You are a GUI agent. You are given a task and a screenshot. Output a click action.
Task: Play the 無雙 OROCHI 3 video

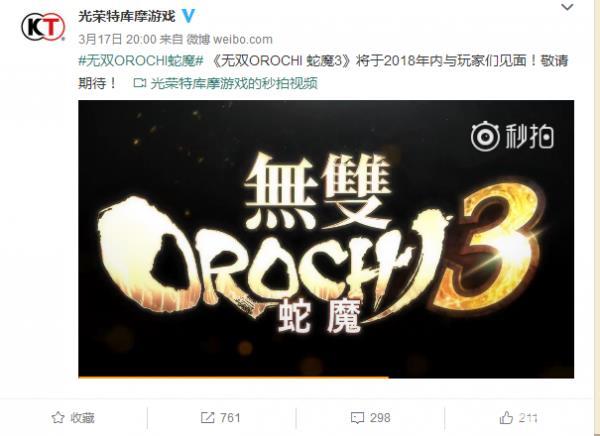pos(326,239)
